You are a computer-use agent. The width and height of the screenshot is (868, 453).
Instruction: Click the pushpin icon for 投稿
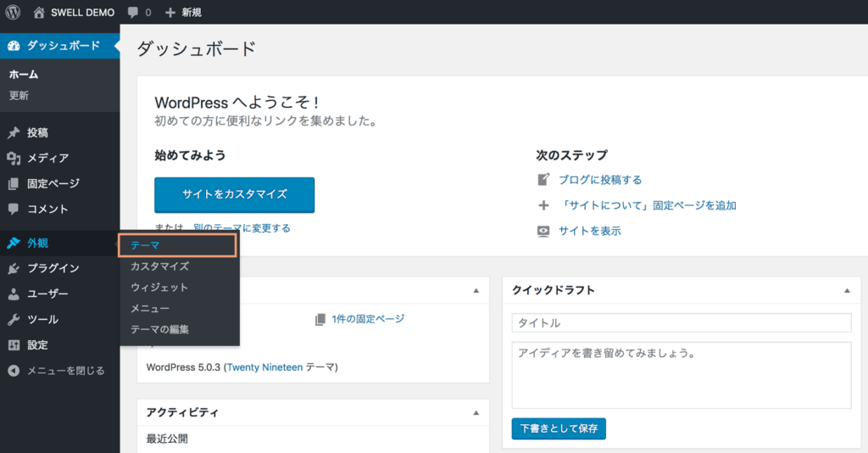point(14,133)
